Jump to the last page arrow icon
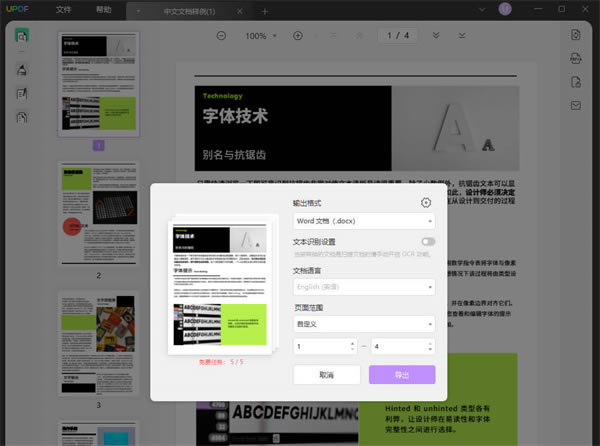Image resolution: width=600 pixels, height=446 pixels. (x=462, y=36)
